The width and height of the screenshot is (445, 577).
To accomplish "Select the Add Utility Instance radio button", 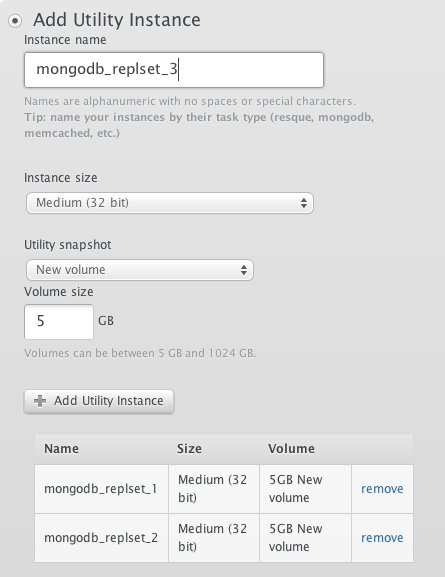I will tap(15, 21).
